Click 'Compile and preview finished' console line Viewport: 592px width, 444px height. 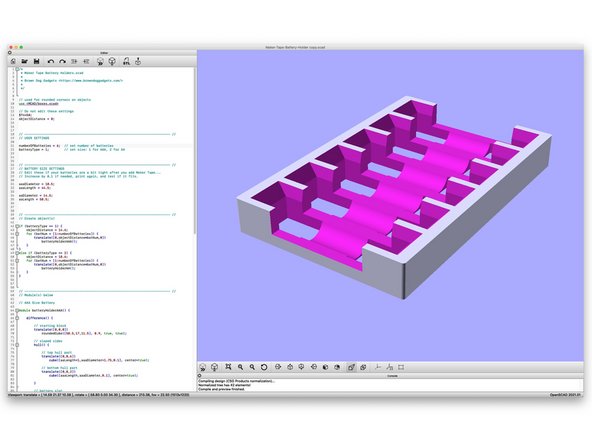221,389
